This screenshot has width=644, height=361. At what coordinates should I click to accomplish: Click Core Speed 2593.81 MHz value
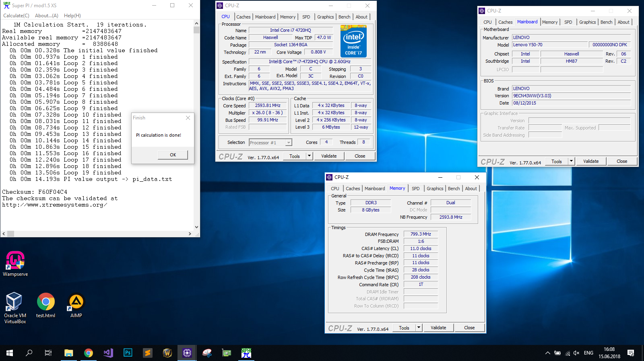(267, 105)
